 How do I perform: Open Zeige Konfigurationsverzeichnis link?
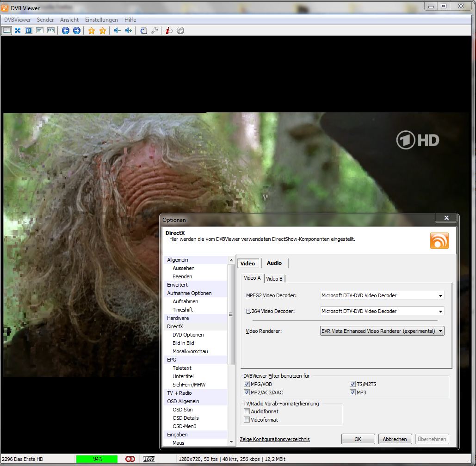tap(275, 439)
